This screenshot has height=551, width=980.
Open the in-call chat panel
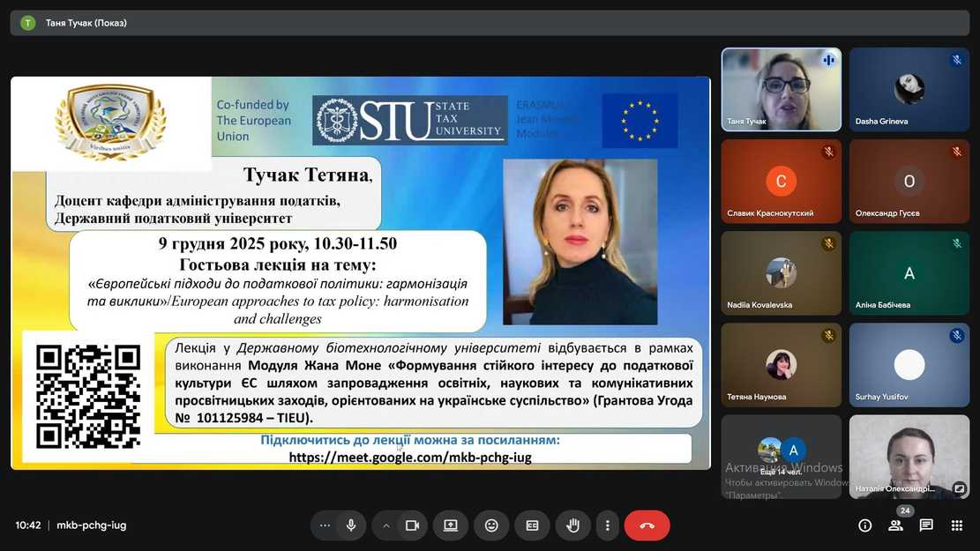point(925,525)
